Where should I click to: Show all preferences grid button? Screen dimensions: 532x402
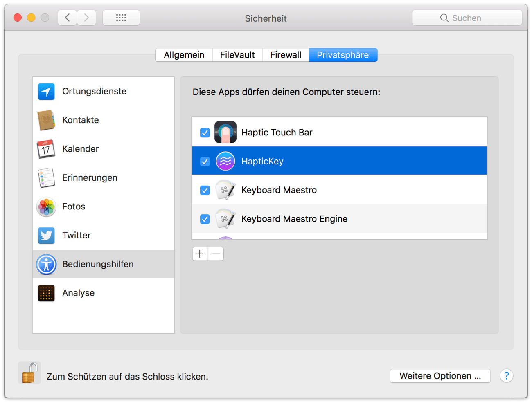click(121, 18)
